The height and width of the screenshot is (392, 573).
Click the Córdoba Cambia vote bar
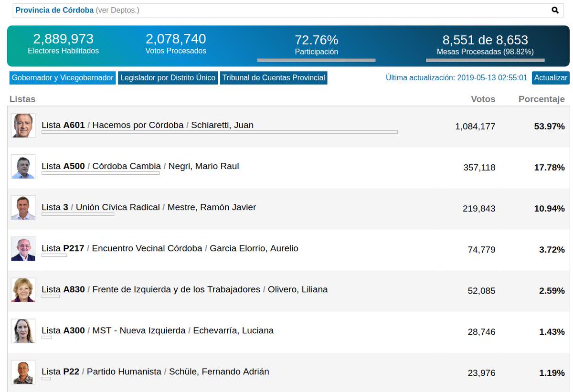pyautogui.click(x=101, y=173)
